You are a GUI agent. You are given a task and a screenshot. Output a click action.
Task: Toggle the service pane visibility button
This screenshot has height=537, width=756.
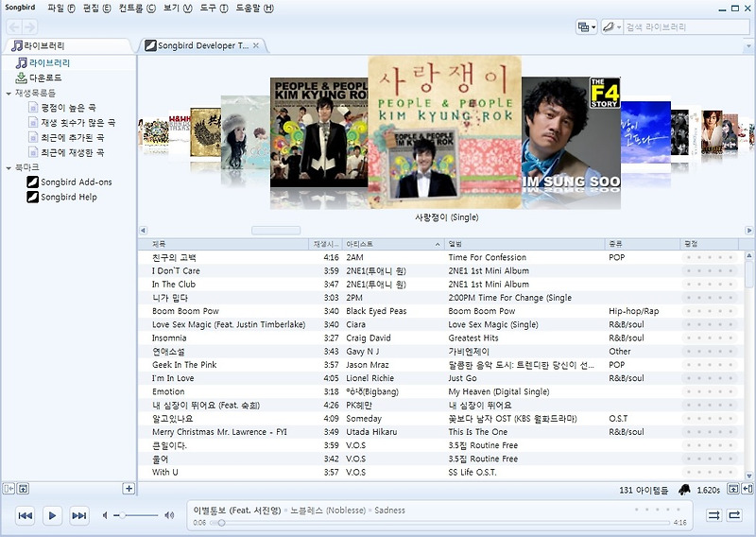coord(9,489)
